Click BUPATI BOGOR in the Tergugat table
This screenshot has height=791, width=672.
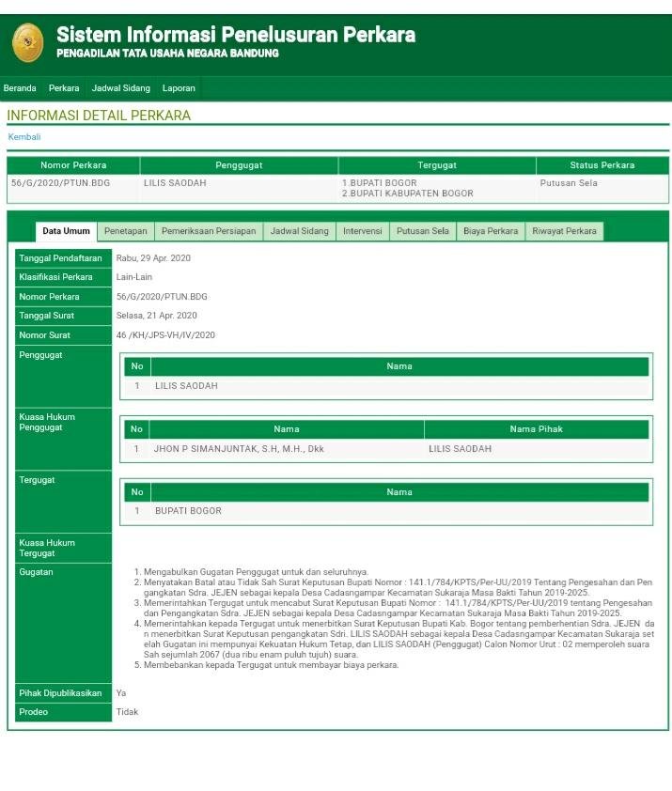(x=188, y=511)
